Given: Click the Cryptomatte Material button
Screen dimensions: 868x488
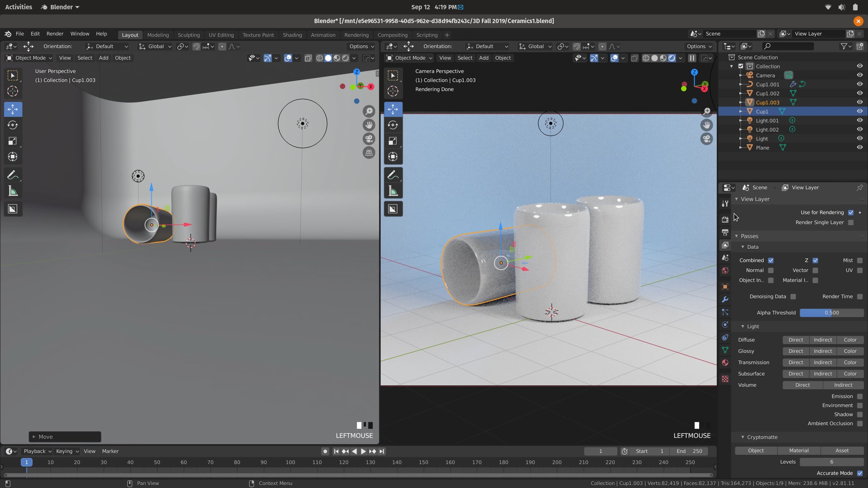Looking at the screenshot, I should click(799, 450).
